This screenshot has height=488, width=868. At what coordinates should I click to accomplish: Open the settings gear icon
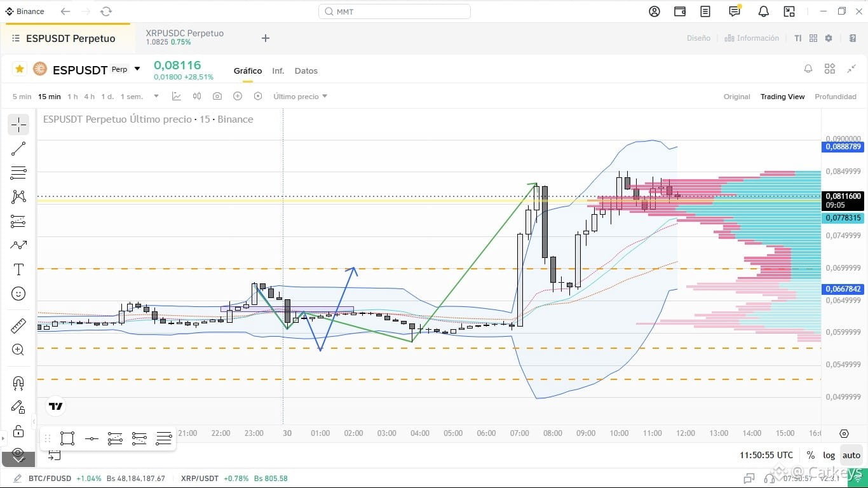coord(829,38)
